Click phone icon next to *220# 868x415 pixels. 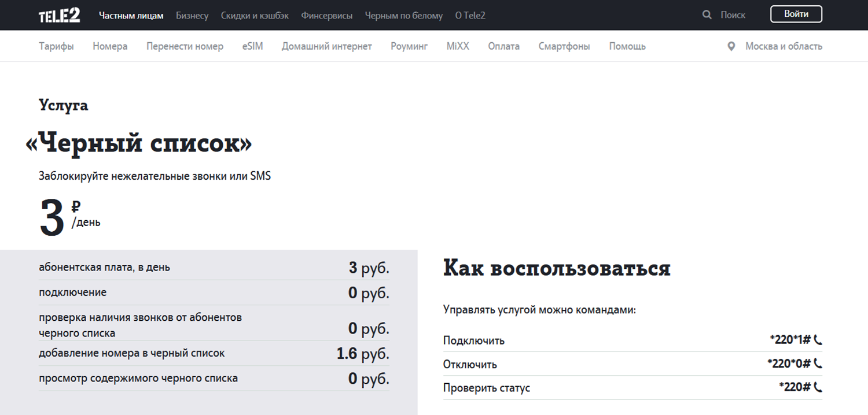click(x=818, y=387)
